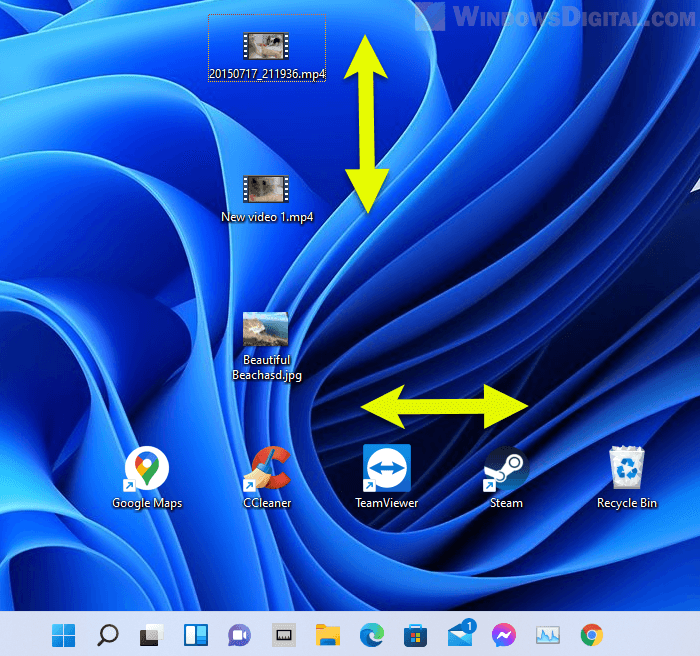Select the CCleaner desktop icon
The image size is (700, 656).
(267, 468)
